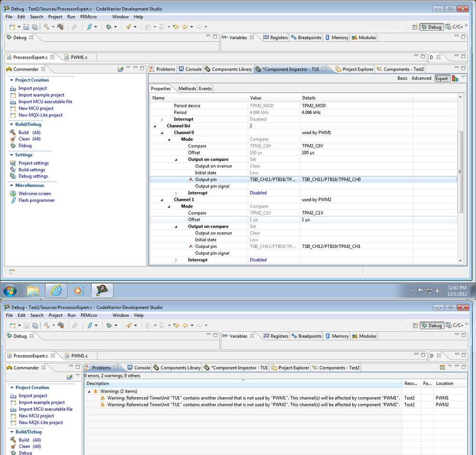
Task: Switch the inspector to Basic view
Action: 402,78
